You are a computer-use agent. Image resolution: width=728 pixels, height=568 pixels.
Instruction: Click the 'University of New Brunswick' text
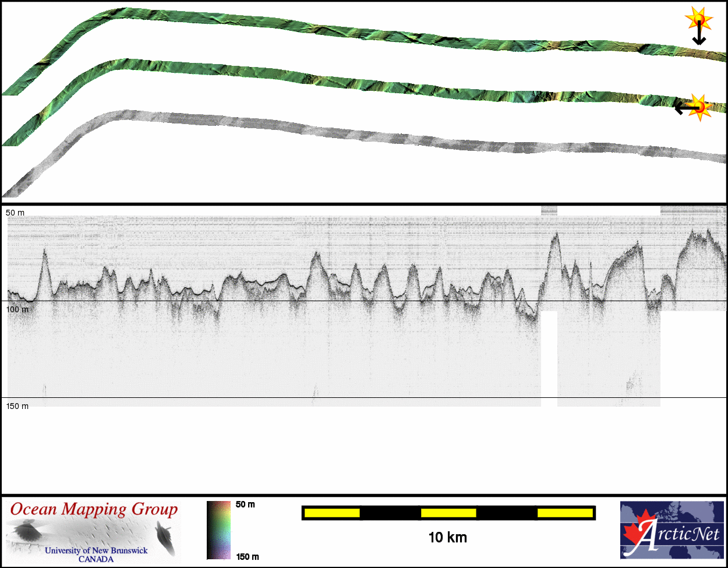pos(96,551)
